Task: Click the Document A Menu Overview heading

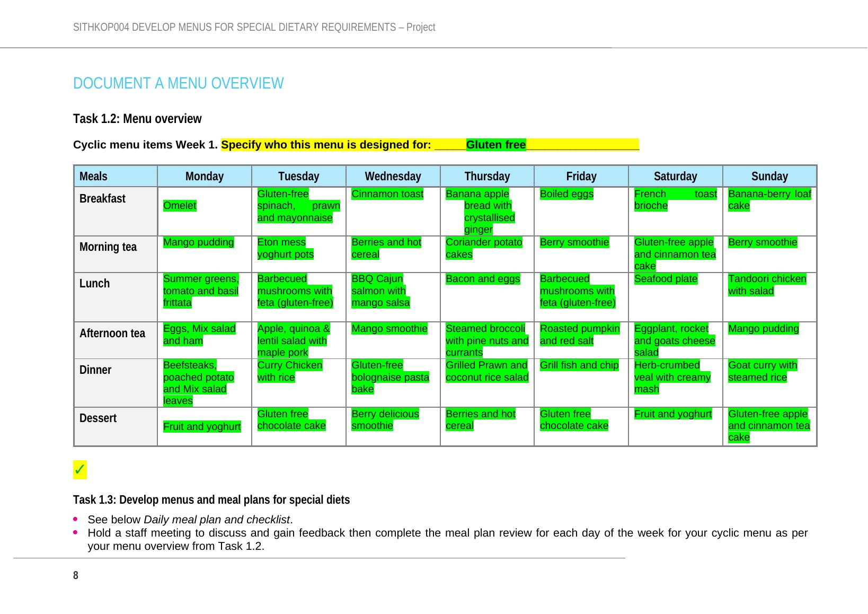Action: [x=178, y=83]
